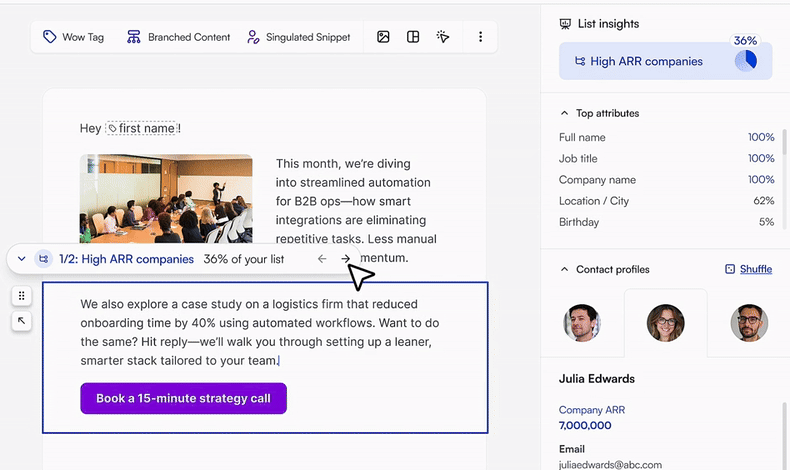The width and height of the screenshot is (790, 470).
Task: Click the Location / City attribute row
Action: [x=667, y=201]
